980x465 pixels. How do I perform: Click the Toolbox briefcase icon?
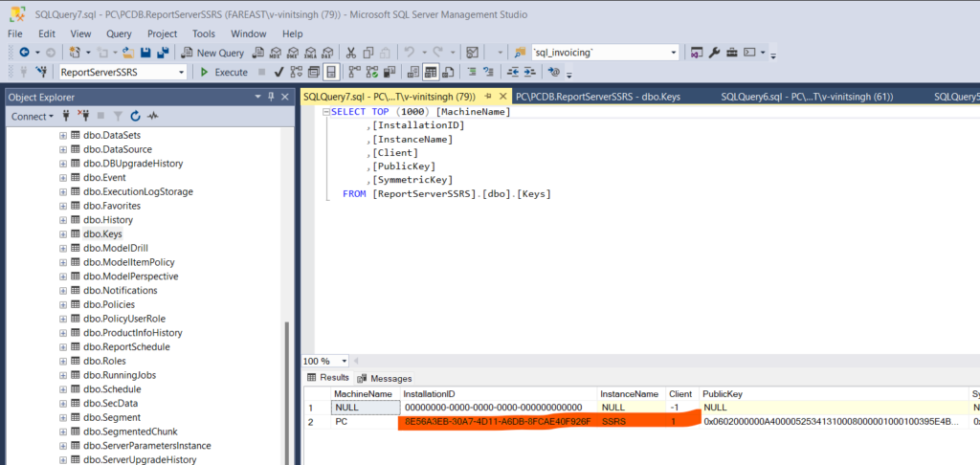point(732,54)
